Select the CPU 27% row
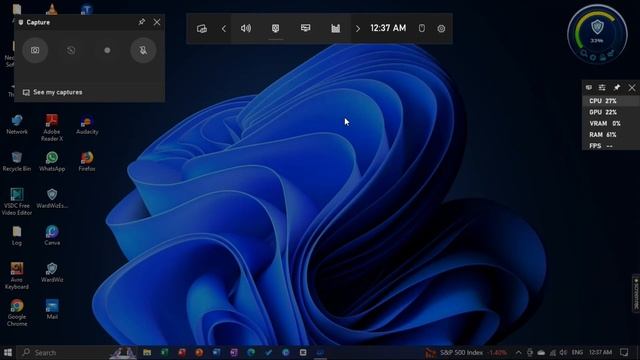The width and height of the screenshot is (640, 360). [x=611, y=101]
